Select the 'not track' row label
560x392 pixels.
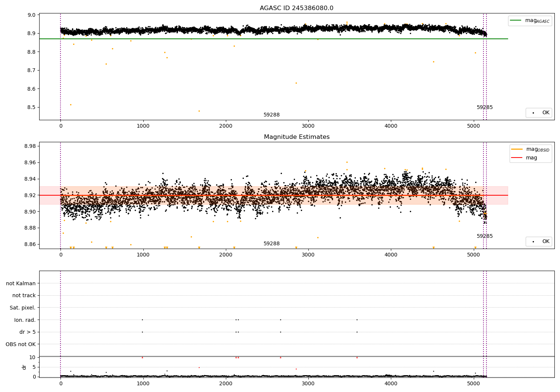[24, 296]
